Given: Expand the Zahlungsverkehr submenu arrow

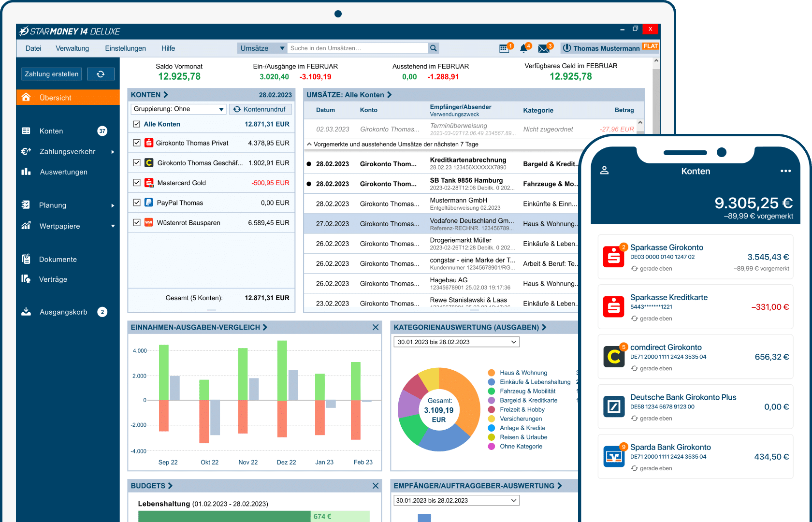Looking at the screenshot, I should [x=113, y=152].
